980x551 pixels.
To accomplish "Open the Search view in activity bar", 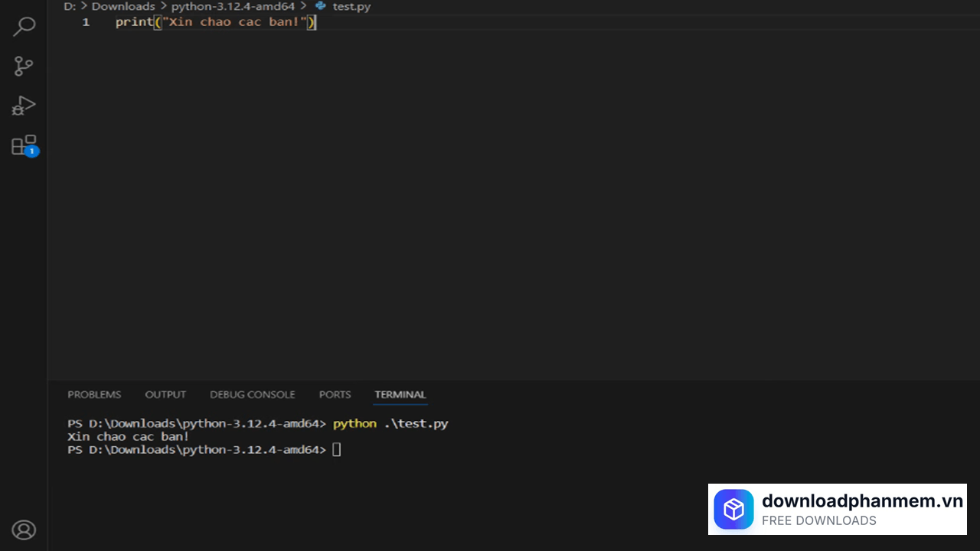I will [24, 27].
